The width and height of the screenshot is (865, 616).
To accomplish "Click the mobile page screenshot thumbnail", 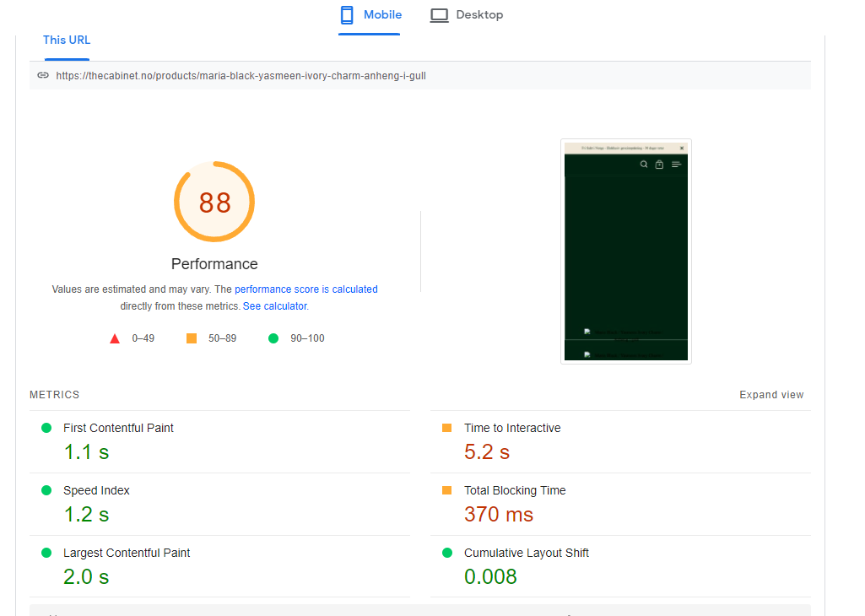I will (x=625, y=251).
